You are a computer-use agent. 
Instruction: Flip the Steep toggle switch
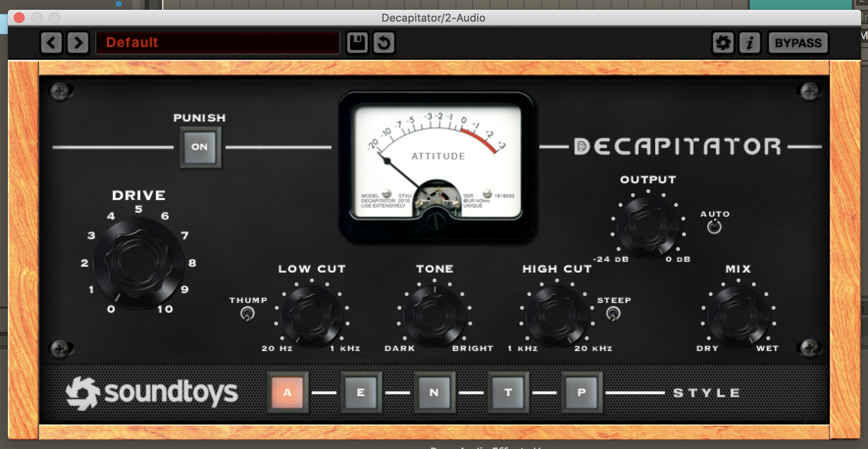[x=613, y=313]
